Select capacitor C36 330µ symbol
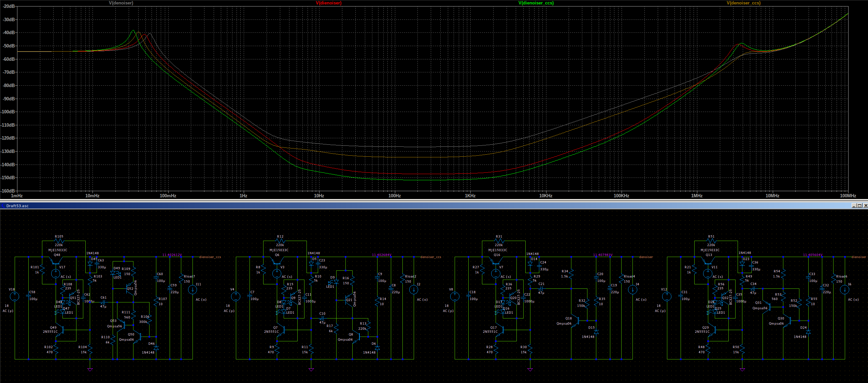868x383 pixels. pyautogui.click(x=751, y=266)
